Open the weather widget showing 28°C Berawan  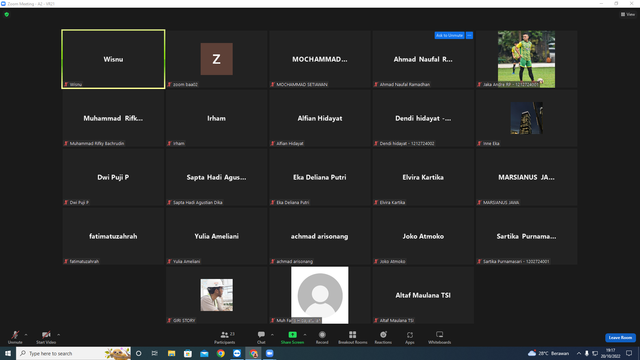point(549,353)
